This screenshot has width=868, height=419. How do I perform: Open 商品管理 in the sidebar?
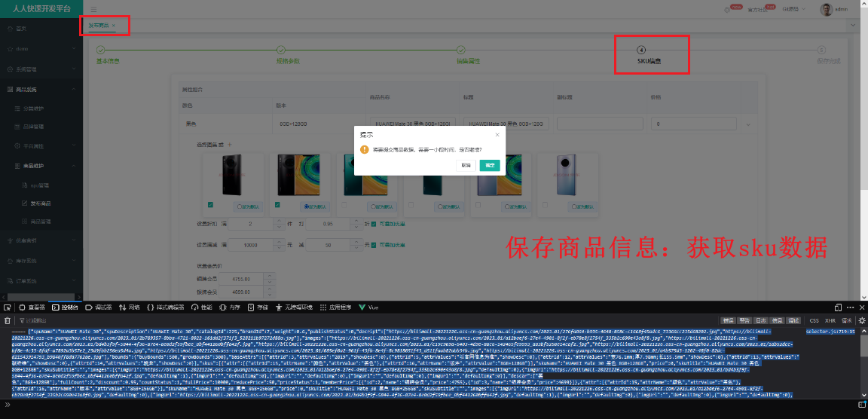pyautogui.click(x=41, y=222)
